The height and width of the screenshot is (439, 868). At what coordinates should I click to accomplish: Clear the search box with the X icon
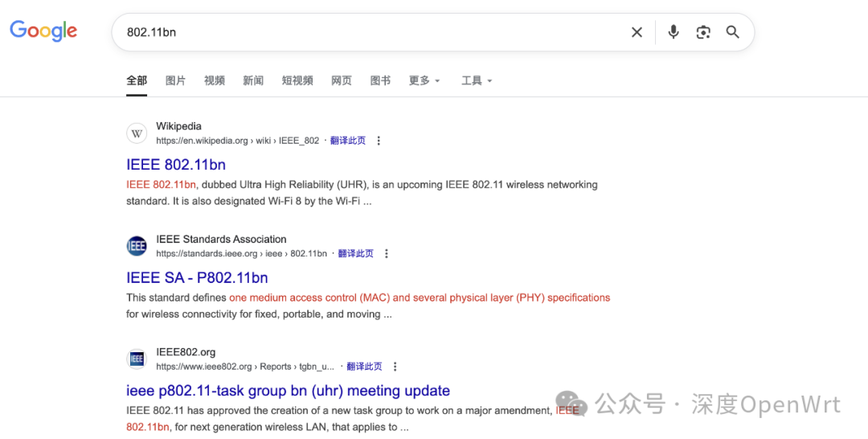pos(637,32)
